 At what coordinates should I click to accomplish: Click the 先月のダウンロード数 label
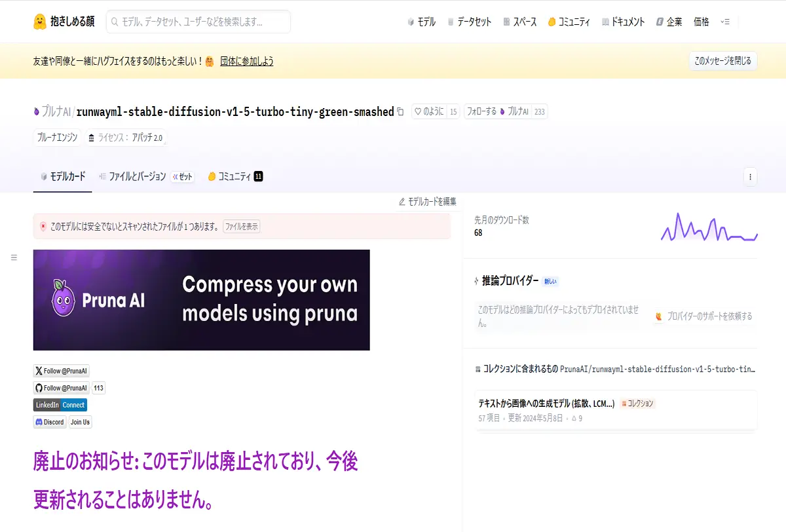(502, 220)
